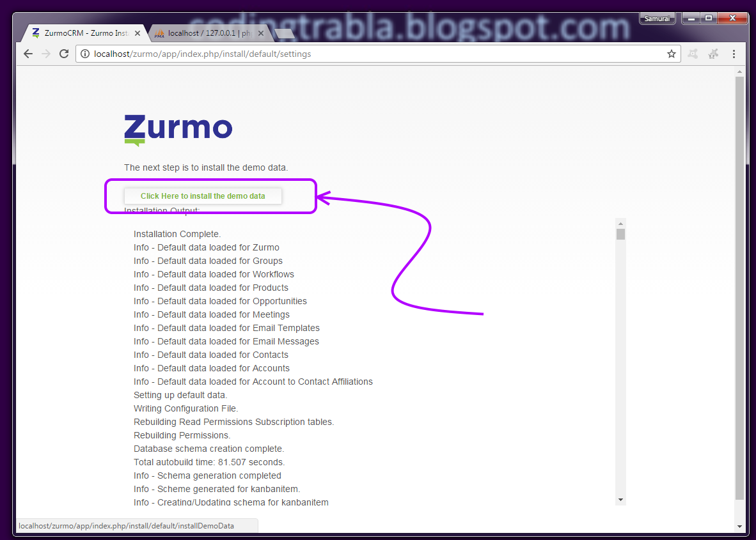Click Here to install the demo data

[x=203, y=196]
